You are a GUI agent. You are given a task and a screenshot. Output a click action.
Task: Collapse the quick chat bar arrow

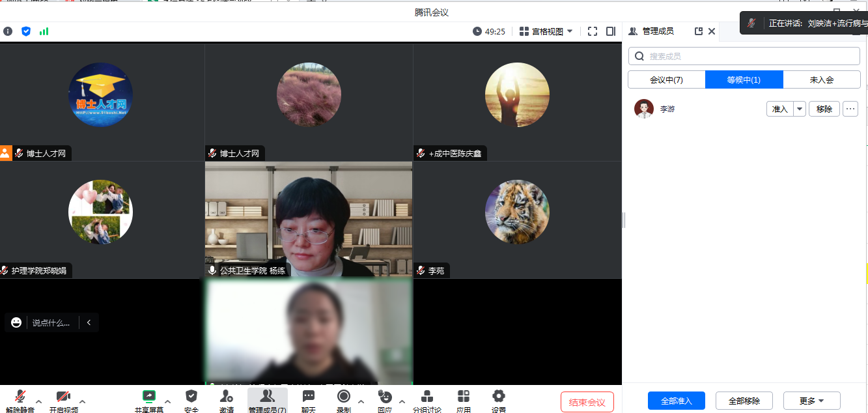[x=89, y=322]
